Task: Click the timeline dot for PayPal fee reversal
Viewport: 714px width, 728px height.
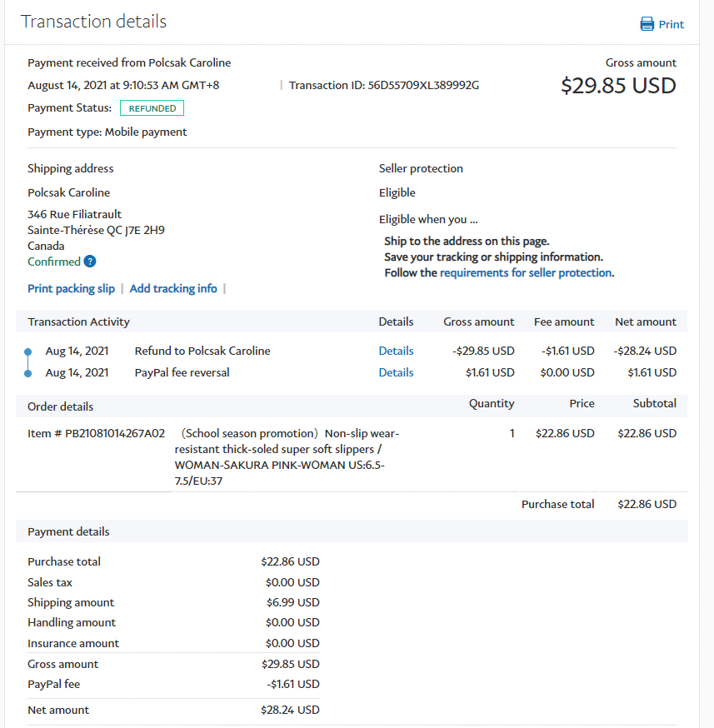Action: pos(28,373)
